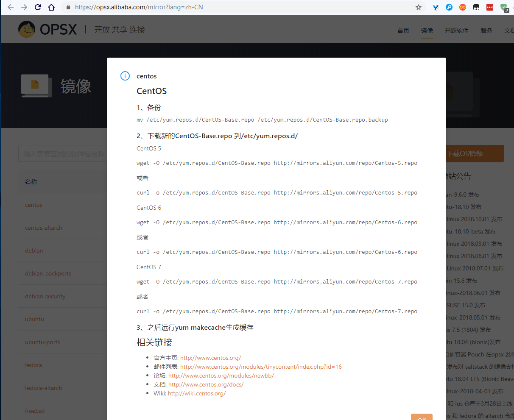Click wget command for Centos-5.repo

277,163
